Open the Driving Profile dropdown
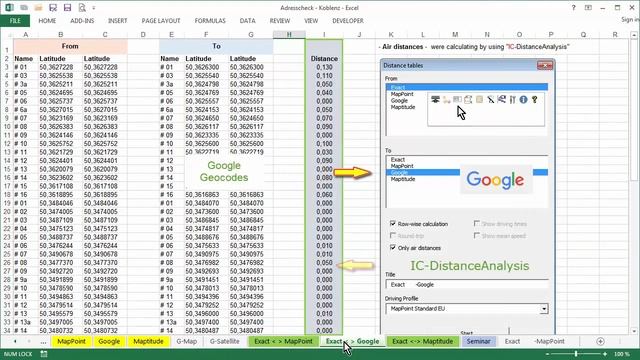 544,309
